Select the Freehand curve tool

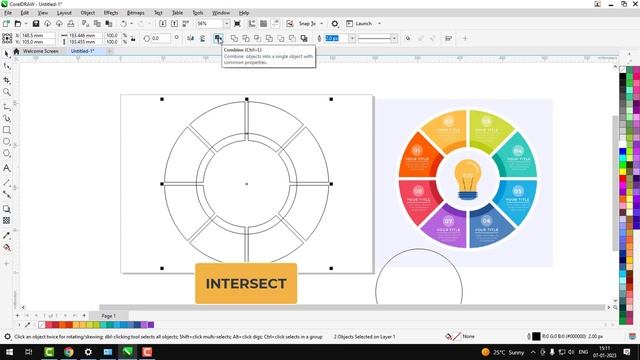[x=7, y=107]
